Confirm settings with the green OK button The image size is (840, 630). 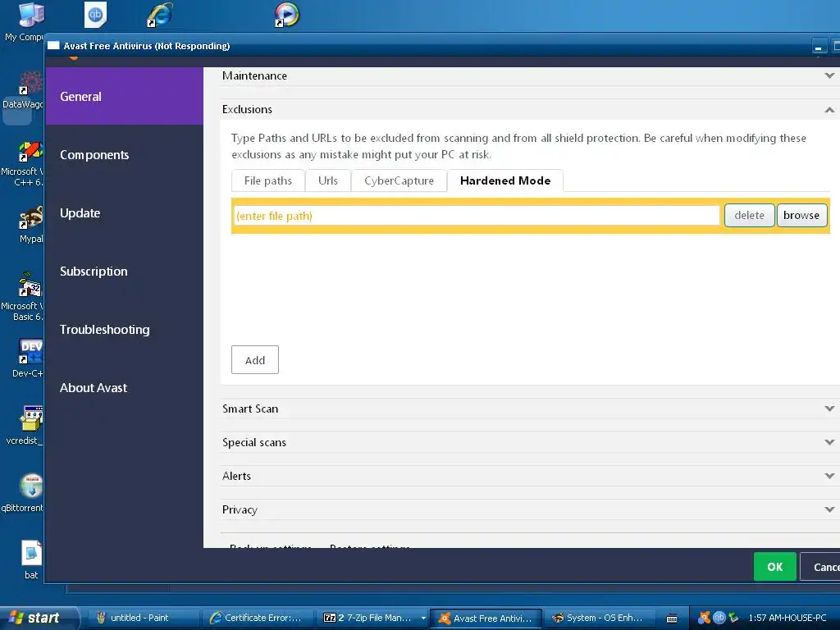[x=774, y=567]
